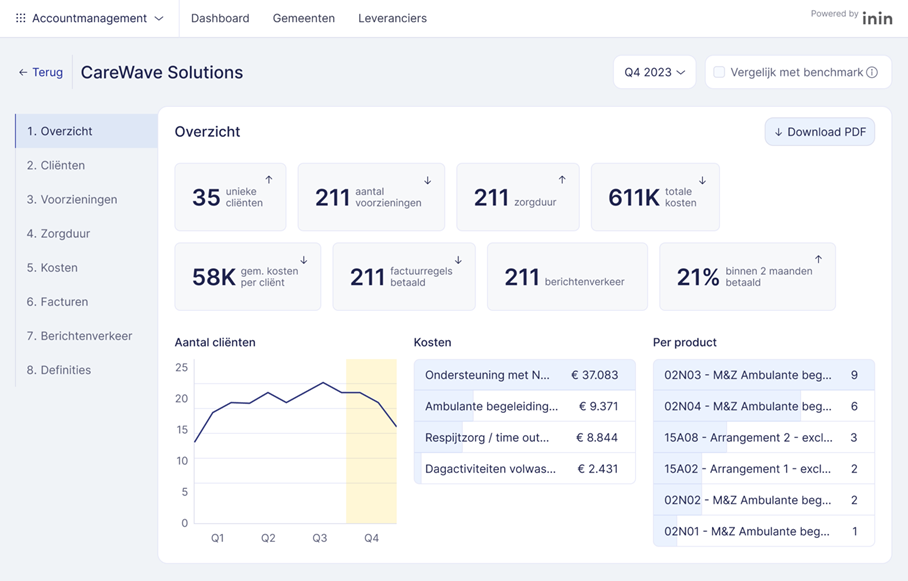Click the arrow on binnen 2 maanden betaald card
The width and height of the screenshot is (908, 581).
pos(818,260)
